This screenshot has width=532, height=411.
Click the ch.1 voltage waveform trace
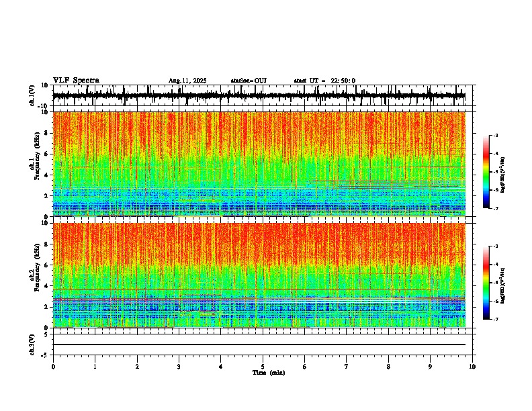(259, 96)
